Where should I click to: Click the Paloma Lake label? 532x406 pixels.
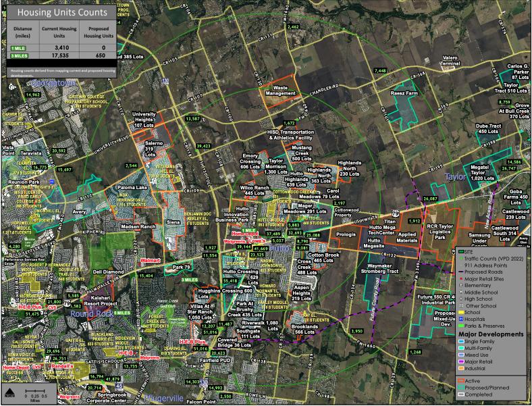pos(132,187)
